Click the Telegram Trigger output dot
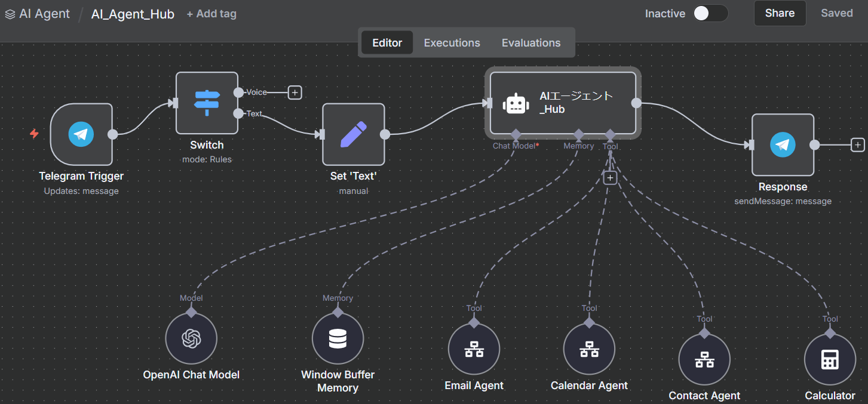Screen dimensions: 868x404 112,134
